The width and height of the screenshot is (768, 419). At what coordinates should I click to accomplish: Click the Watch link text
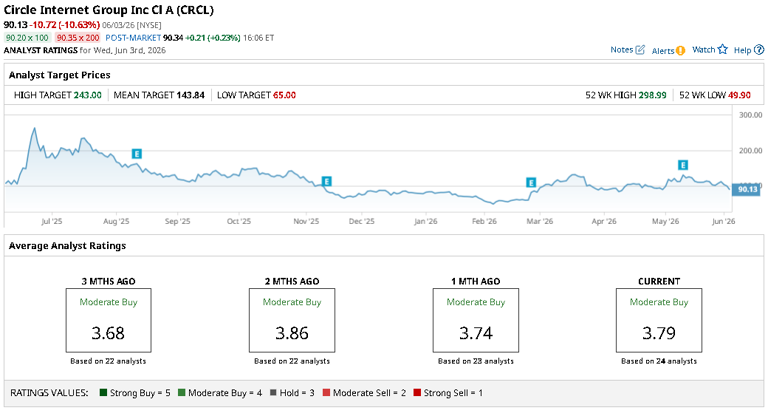pos(703,49)
